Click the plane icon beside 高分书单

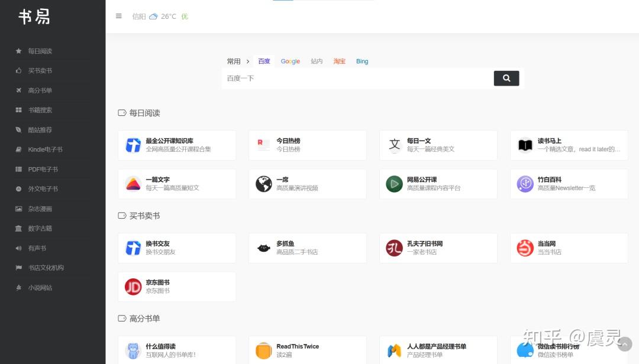pos(18,90)
